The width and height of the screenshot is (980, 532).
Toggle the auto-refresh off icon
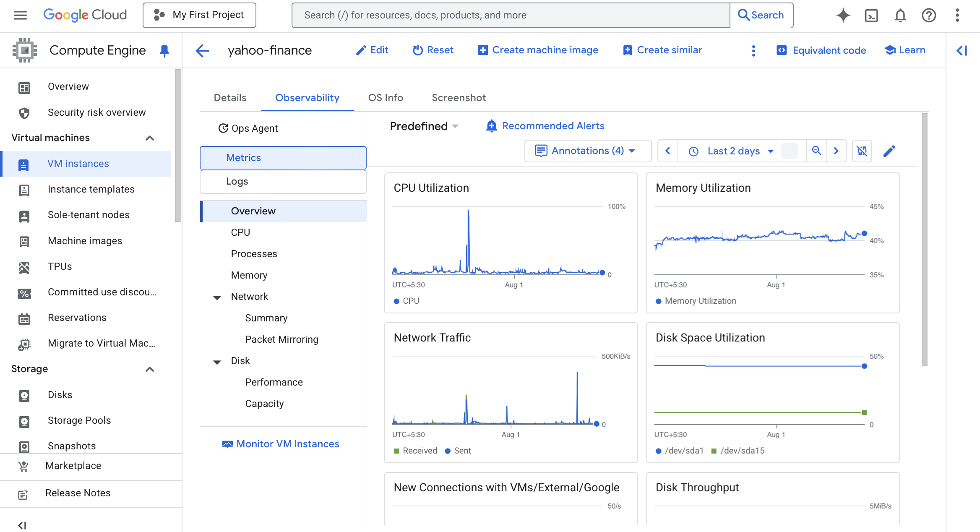tap(862, 151)
